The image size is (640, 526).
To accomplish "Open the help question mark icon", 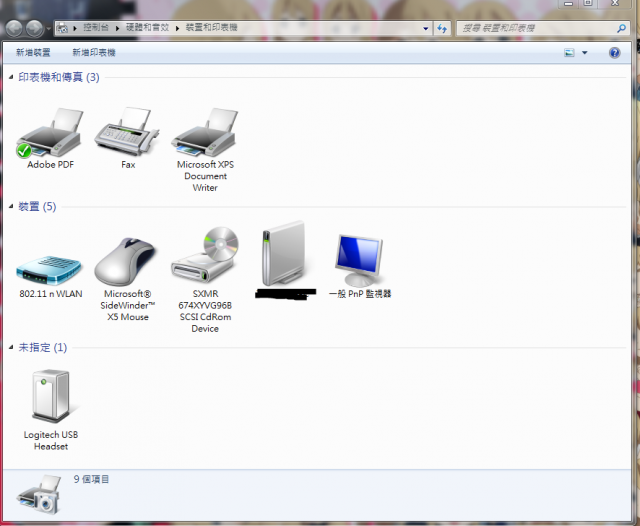I will point(614,53).
